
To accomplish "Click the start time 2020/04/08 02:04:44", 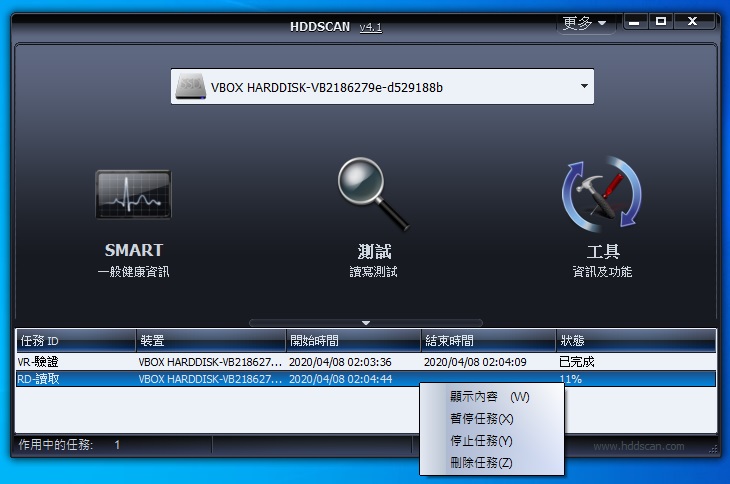I will pyautogui.click(x=340, y=379).
